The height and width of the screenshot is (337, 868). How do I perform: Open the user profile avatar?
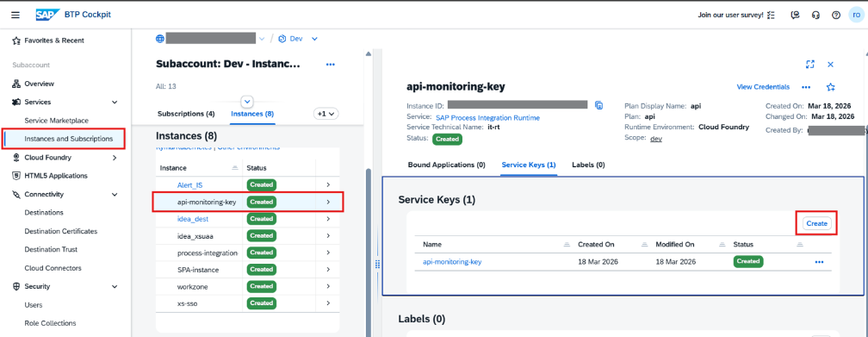tap(856, 15)
